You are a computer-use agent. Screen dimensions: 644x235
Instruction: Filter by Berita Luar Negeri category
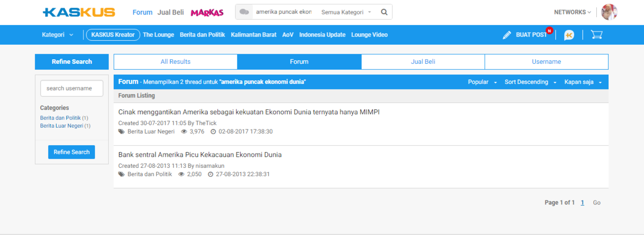point(61,126)
